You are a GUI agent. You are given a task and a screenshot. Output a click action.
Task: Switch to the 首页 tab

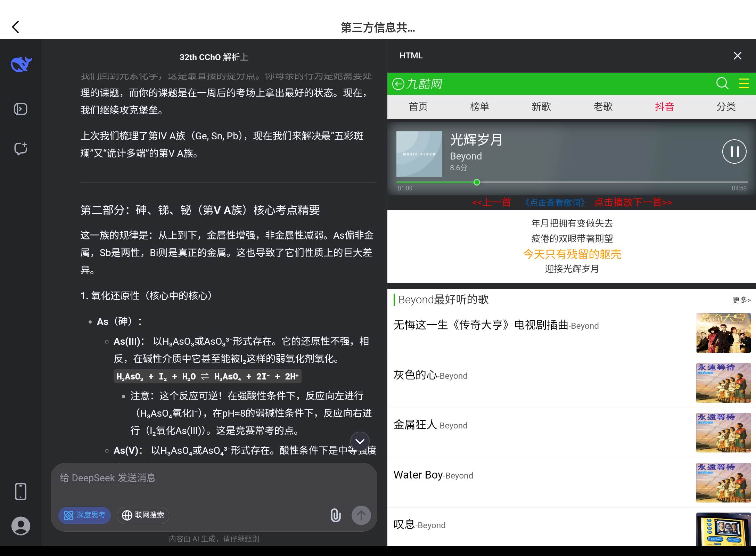418,107
